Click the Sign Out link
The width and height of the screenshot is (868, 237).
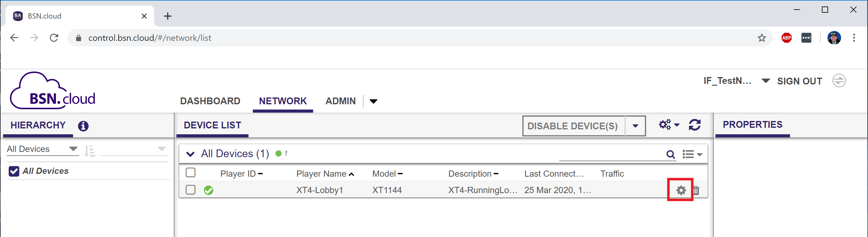pos(799,81)
